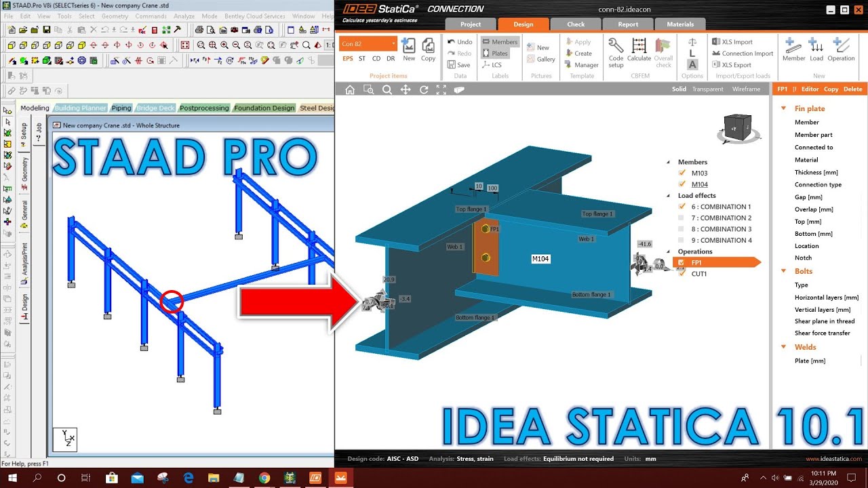Switch display mode to Transparent

tap(707, 89)
